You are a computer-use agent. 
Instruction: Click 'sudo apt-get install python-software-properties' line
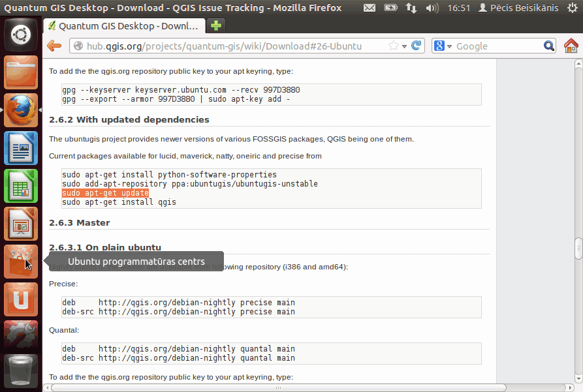point(169,175)
